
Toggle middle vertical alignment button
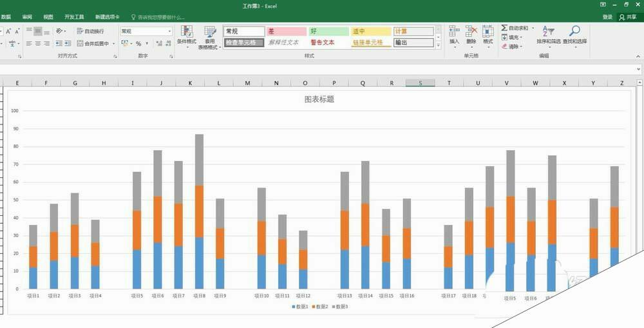38,31
